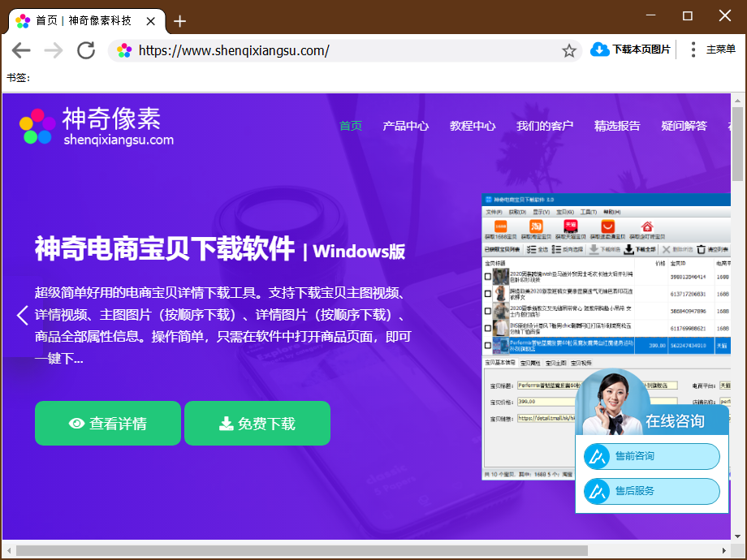Click the address bar URL field
The image size is (747, 560).
(x=344, y=50)
